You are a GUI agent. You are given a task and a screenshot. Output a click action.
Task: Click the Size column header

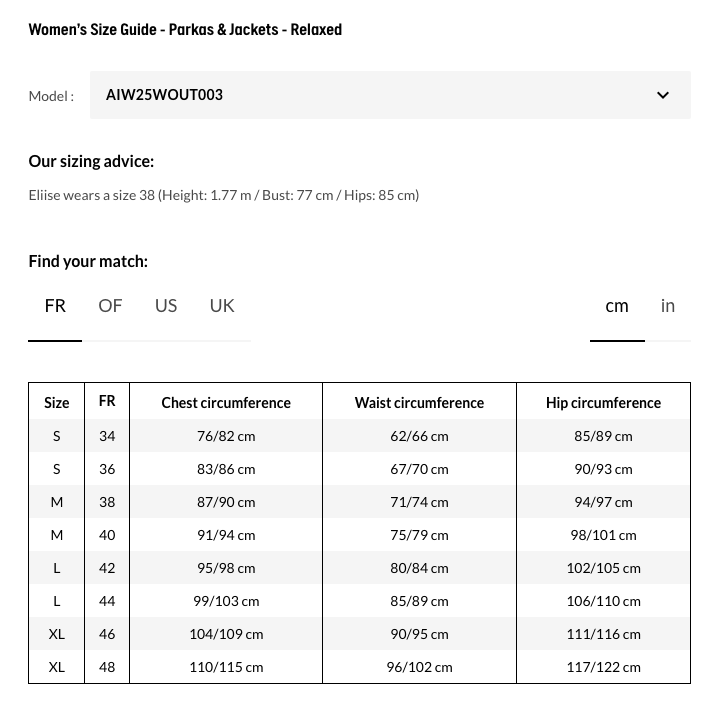[57, 403]
